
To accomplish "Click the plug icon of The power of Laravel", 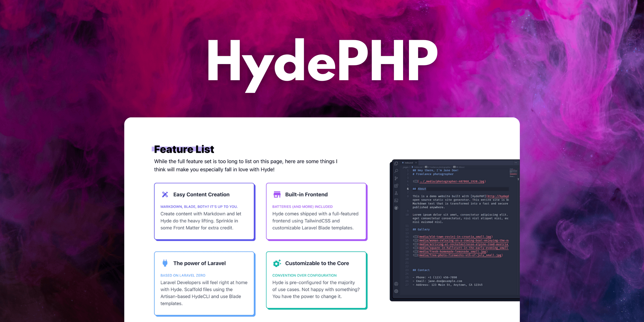I will pyautogui.click(x=165, y=263).
